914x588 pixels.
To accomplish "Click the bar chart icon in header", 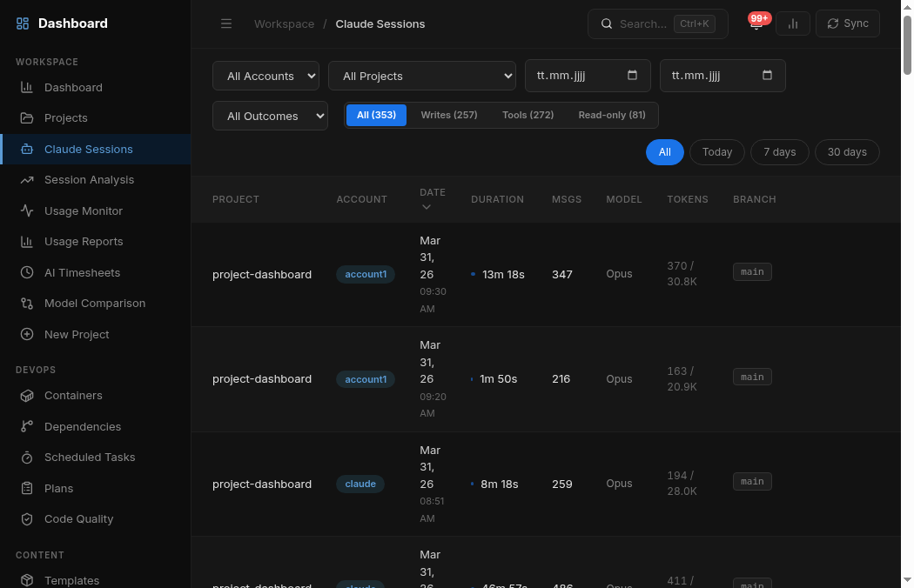I will tap(792, 24).
